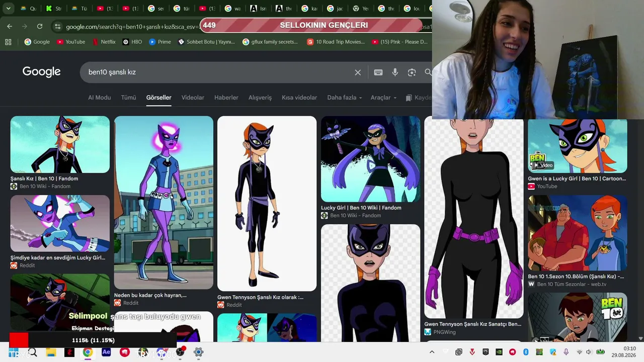Open the 'Ben 10 1.Sezon 10.Bölüm' image
This screenshot has width=644, height=362.
(577, 233)
